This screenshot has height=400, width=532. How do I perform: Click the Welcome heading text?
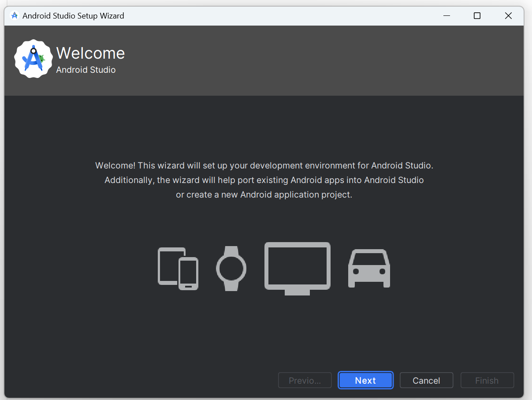[90, 53]
